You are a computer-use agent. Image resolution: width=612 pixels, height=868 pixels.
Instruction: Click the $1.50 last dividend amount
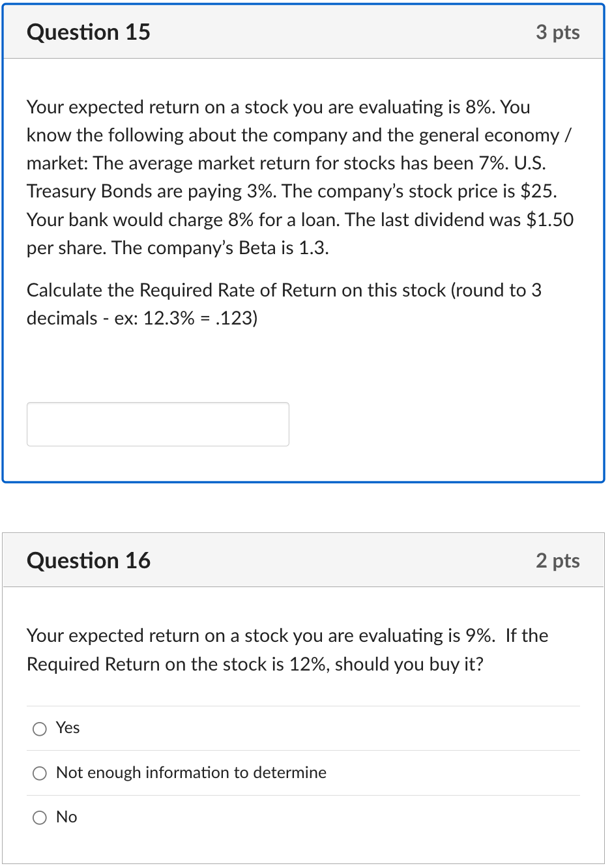(549, 220)
